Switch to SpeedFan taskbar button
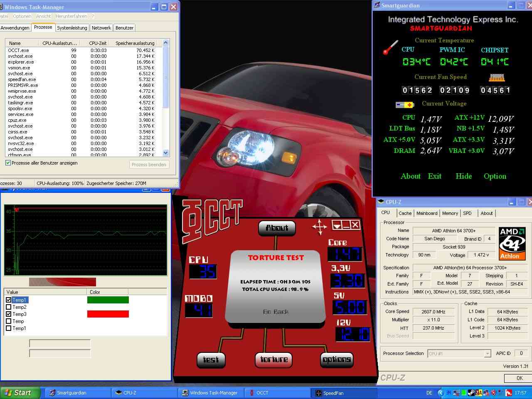 tap(344, 393)
